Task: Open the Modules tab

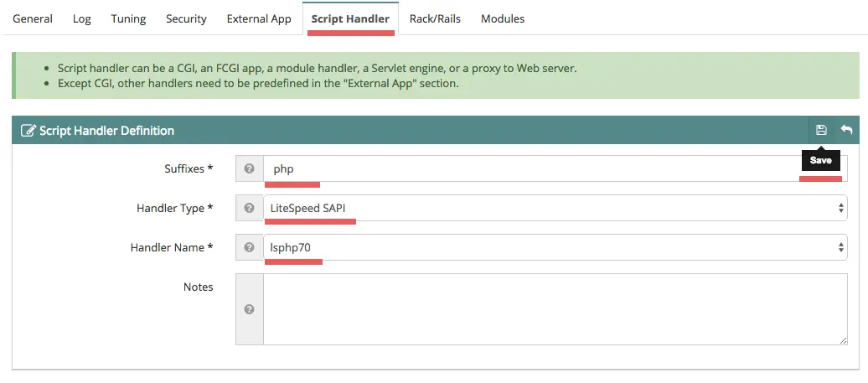Action: point(503,18)
